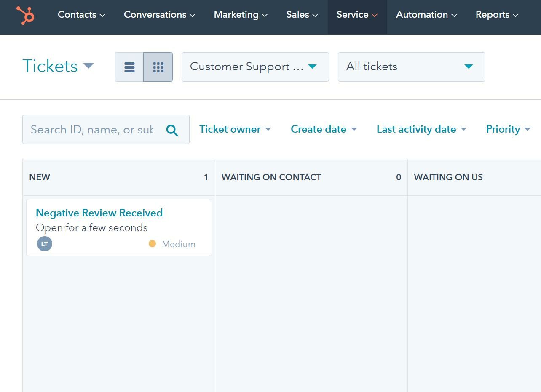Click the HubSpot sprocket logo
The width and height of the screenshot is (541, 392).
[26, 15]
